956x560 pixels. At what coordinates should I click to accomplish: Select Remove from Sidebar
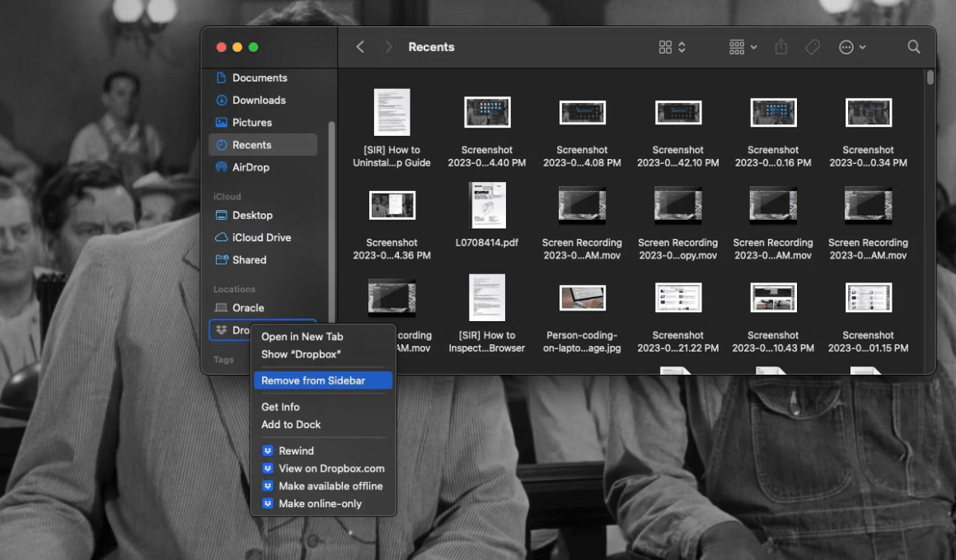coord(323,380)
